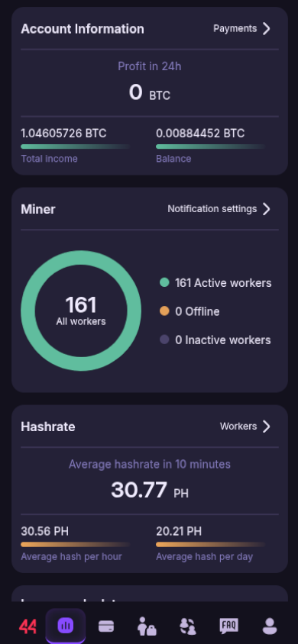Open the Workers link in Hashrate card
Screen dimensions: 298x644
[238, 427]
